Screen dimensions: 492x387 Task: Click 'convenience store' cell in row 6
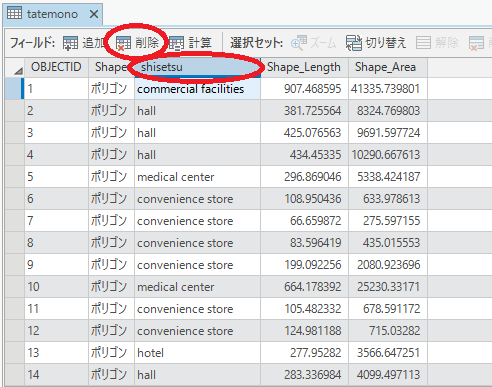click(x=197, y=199)
